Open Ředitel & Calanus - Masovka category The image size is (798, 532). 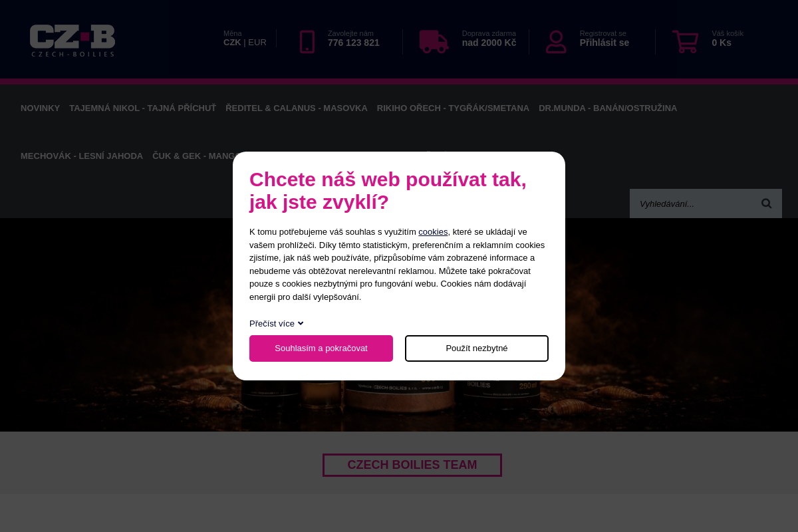297,108
